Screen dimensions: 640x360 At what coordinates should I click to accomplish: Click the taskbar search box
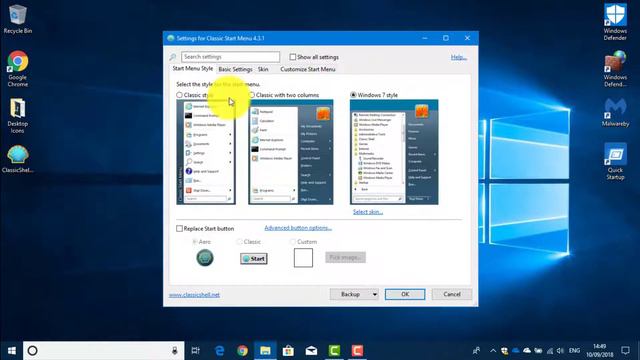point(104,351)
